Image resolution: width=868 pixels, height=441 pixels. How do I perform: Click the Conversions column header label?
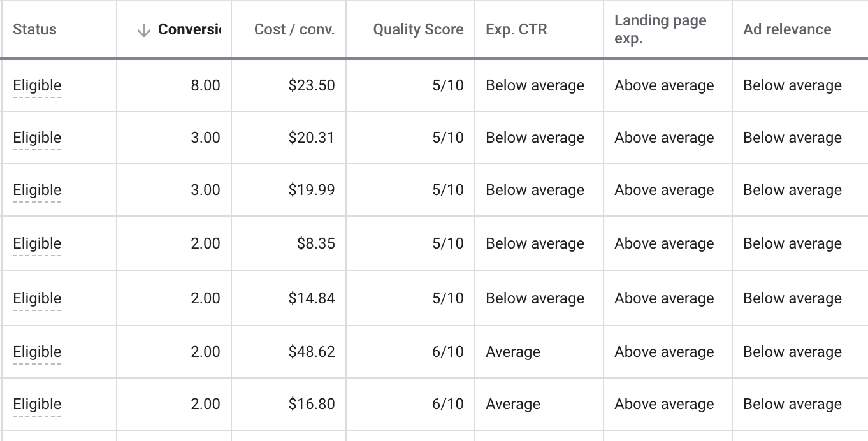point(189,29)
